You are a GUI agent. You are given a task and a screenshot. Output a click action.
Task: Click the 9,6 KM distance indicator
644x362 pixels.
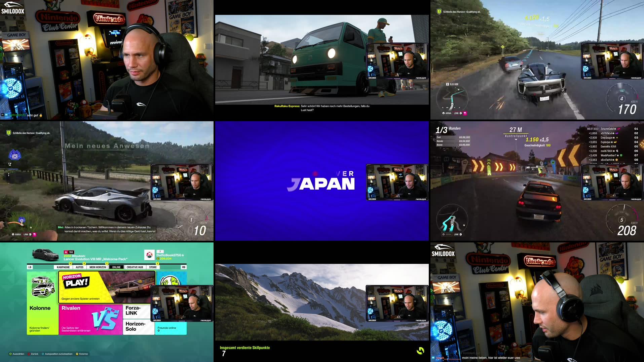452,84
